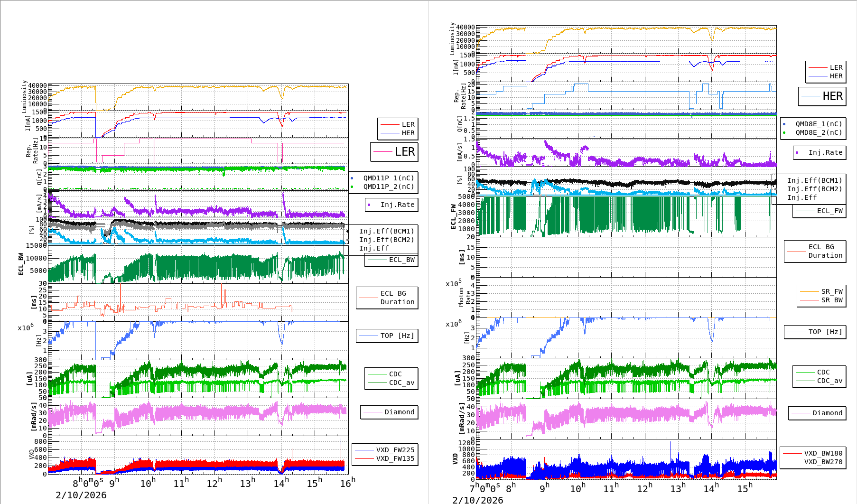The height and width of the screenshot is (504, 857).
Task: Select the VXD_FW135 legend entry
Action: [x=385, y=458]
